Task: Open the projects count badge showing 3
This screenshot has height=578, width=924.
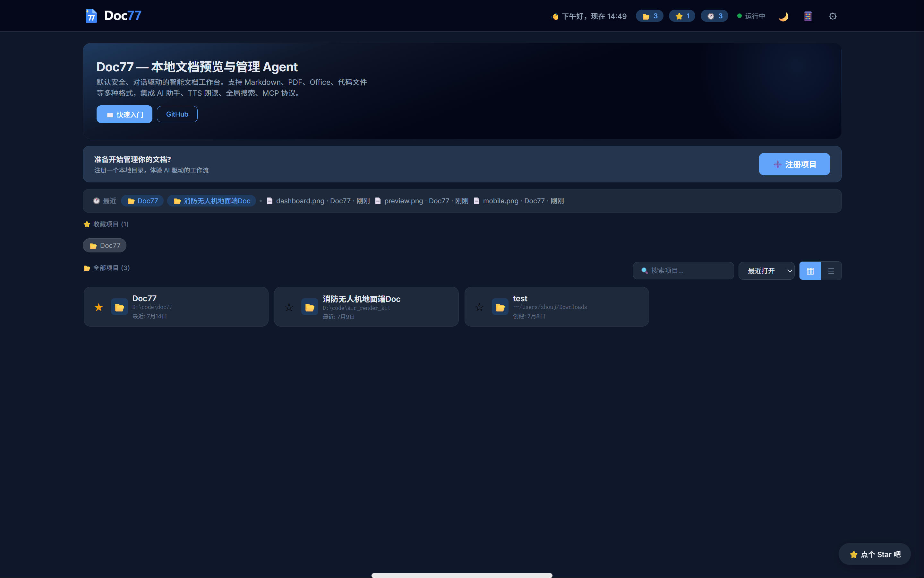Action: coord(649,16)
